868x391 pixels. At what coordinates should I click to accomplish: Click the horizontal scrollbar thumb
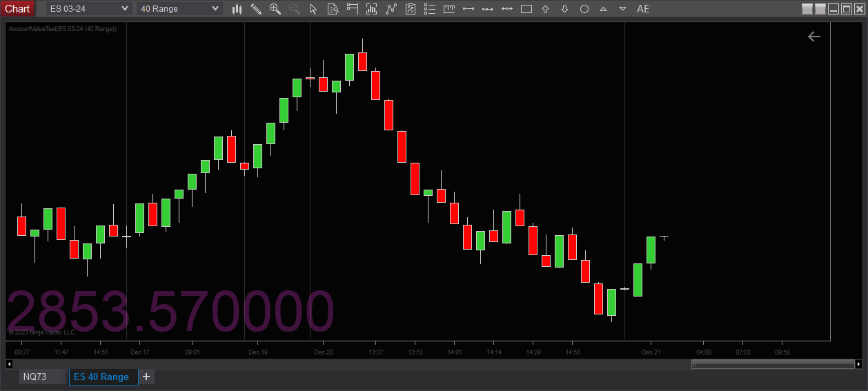click(771, 363)
